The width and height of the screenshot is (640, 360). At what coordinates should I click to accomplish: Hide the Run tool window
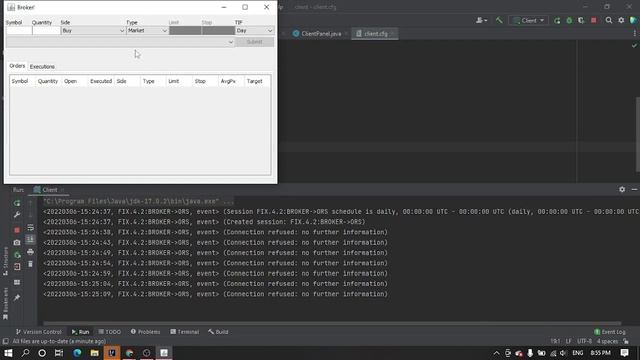pos(634,189)
